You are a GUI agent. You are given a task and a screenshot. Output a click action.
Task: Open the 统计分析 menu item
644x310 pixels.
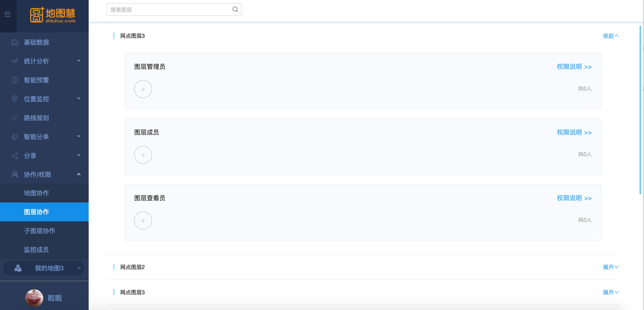(x=44, y=61)
